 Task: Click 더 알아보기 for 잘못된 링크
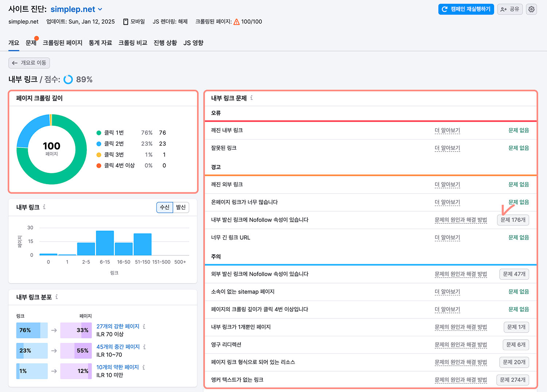(x=447, y=148)
